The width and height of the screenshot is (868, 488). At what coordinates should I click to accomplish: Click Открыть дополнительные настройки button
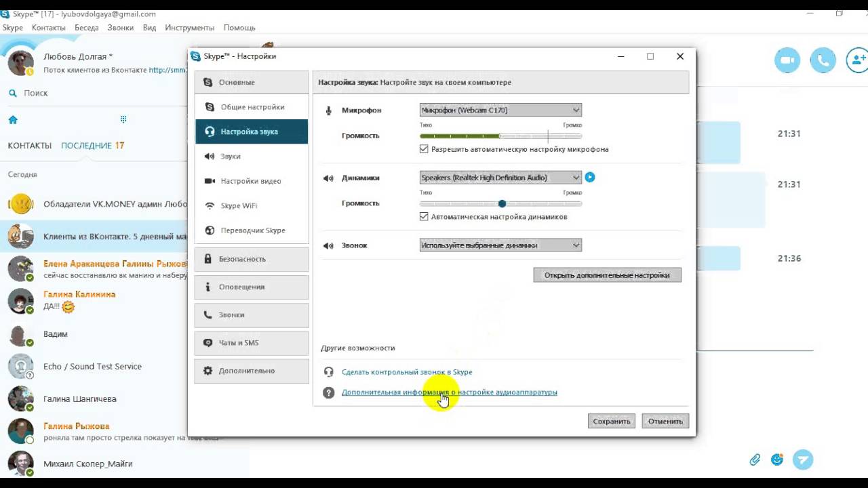click(x=607, y=274)
